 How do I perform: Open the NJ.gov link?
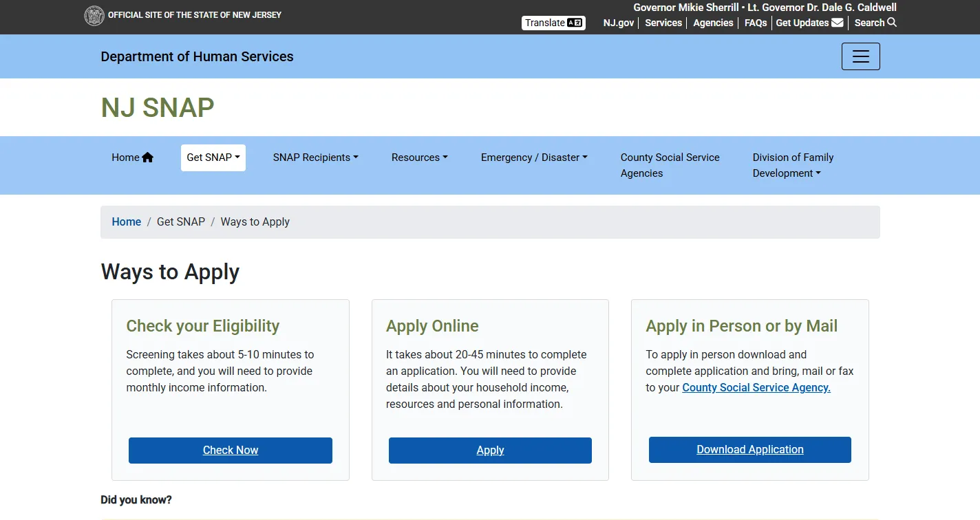[619, 23]
